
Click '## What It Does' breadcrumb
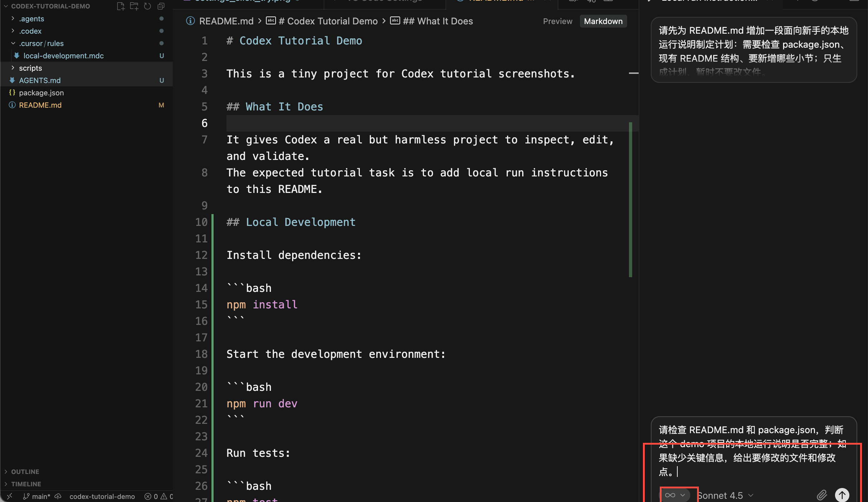(x=438, y=21)
